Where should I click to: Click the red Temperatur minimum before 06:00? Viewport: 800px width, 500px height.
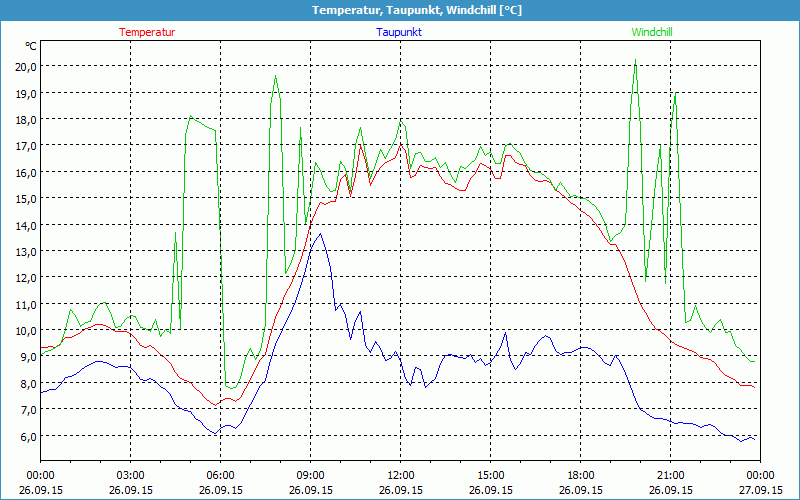216,405
